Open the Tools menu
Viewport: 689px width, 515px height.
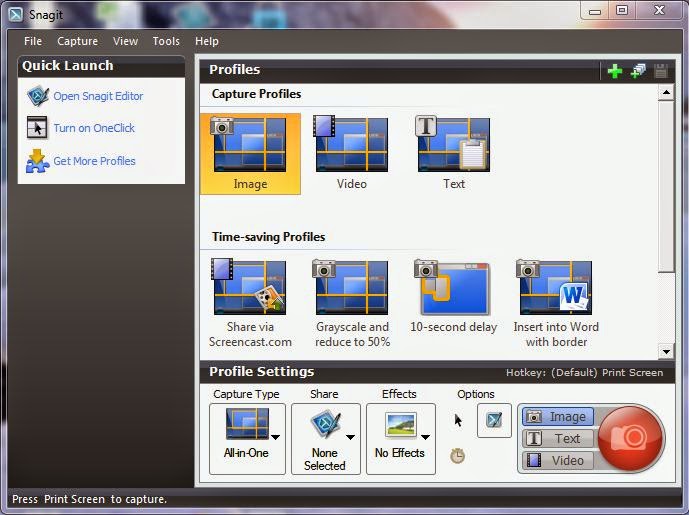click(x=166, y=41)
